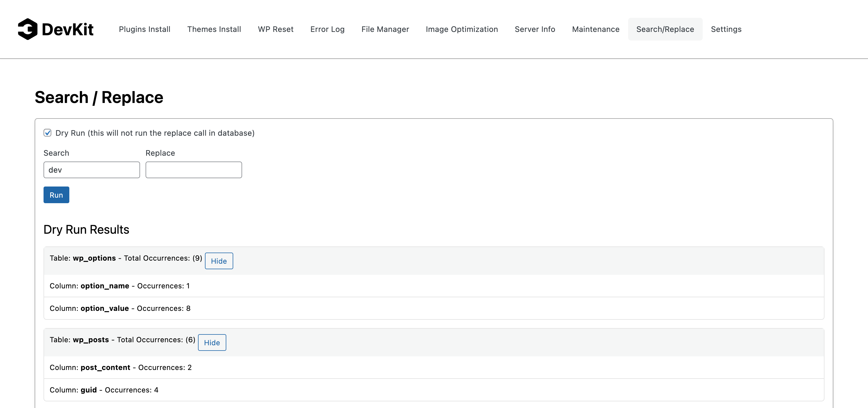This screenshot has height=408, width=868.
Task: Select Search/Replace tab
Action: [665, 29]
